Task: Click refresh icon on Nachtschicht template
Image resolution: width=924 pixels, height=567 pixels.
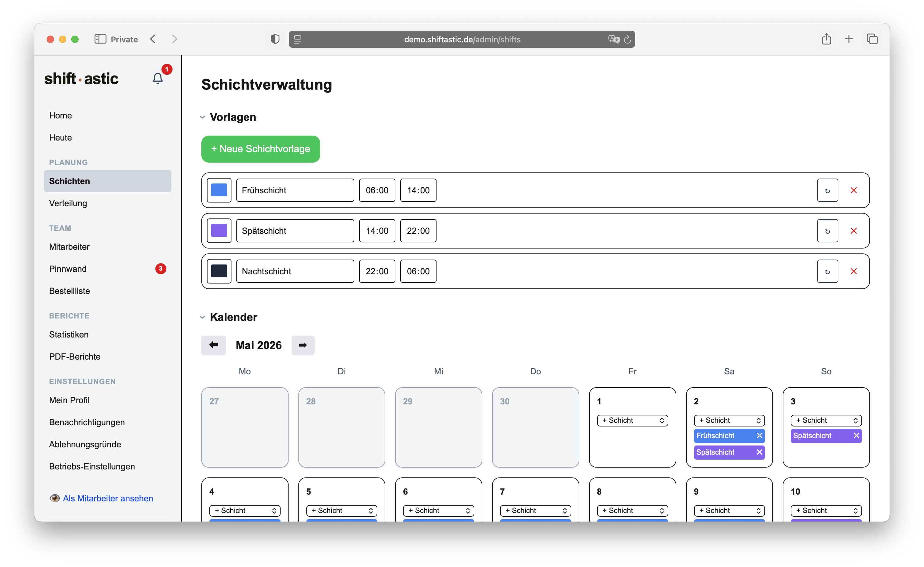Action: pos(827,272)
